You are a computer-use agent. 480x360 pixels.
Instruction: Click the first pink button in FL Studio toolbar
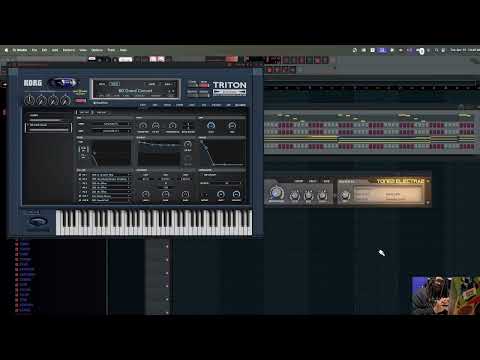coord(153,59)
